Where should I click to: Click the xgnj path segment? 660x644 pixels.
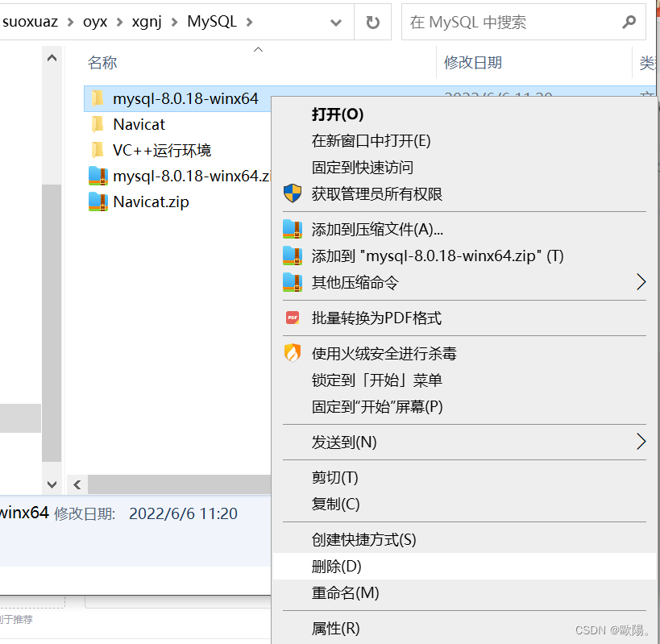coord(147,22)
